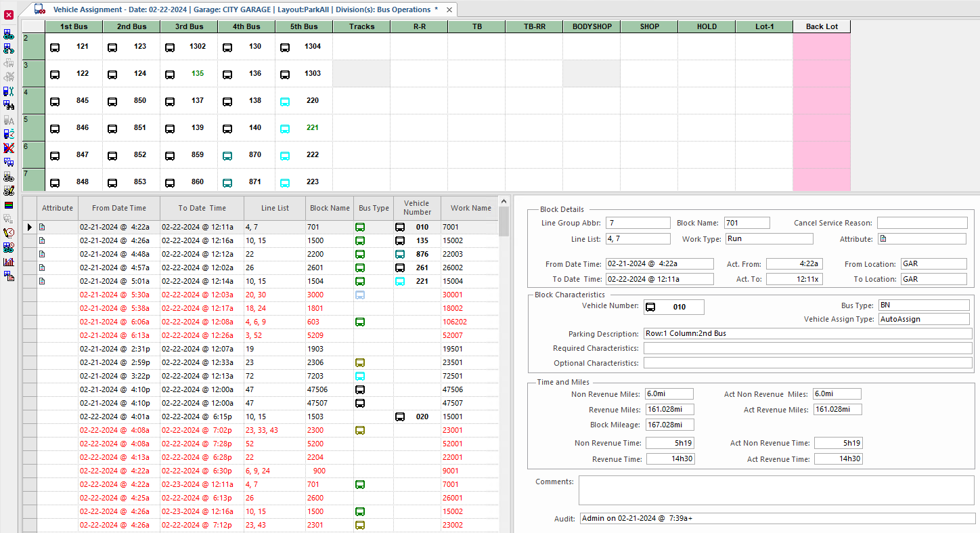This screenshot has height=533, width=980.
Task: Sort by the Block Name column header
Action: (x=330, y=208)
